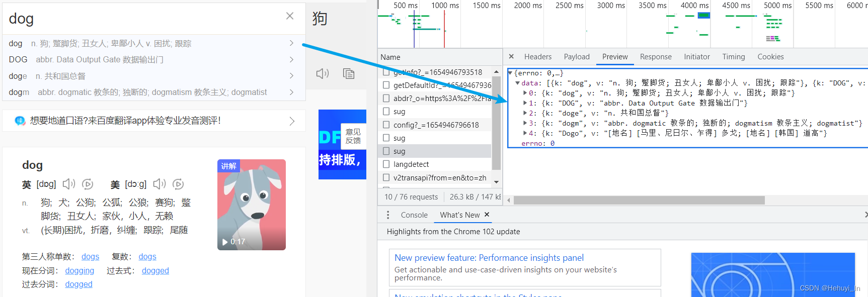Tick checkbox for v2transapi request
The width and height of the screenshot is (868, 297).
[x=386, y=177]
